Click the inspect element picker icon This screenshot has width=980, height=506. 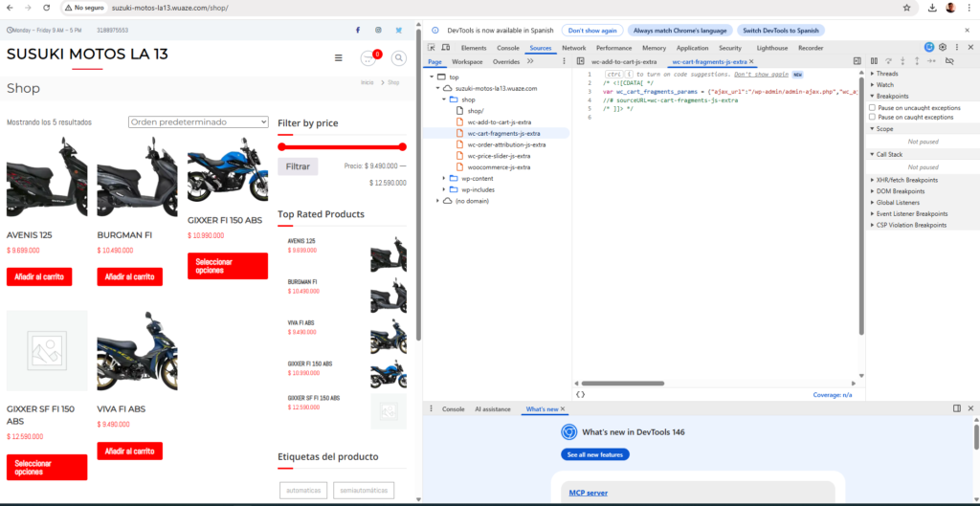click(432, 48)
